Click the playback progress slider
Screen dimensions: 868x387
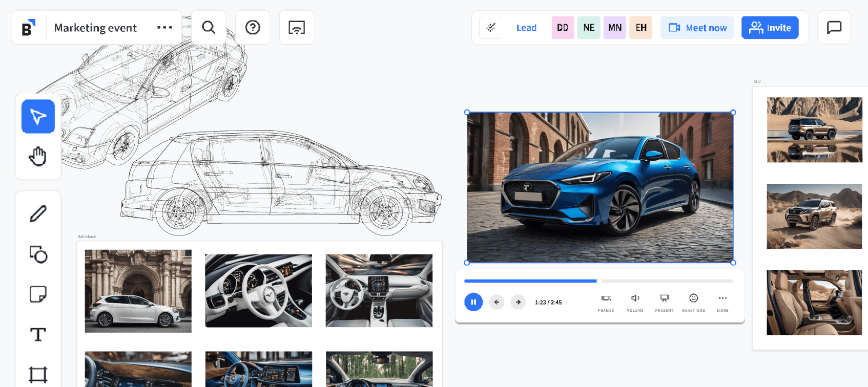tap(598, 281)
